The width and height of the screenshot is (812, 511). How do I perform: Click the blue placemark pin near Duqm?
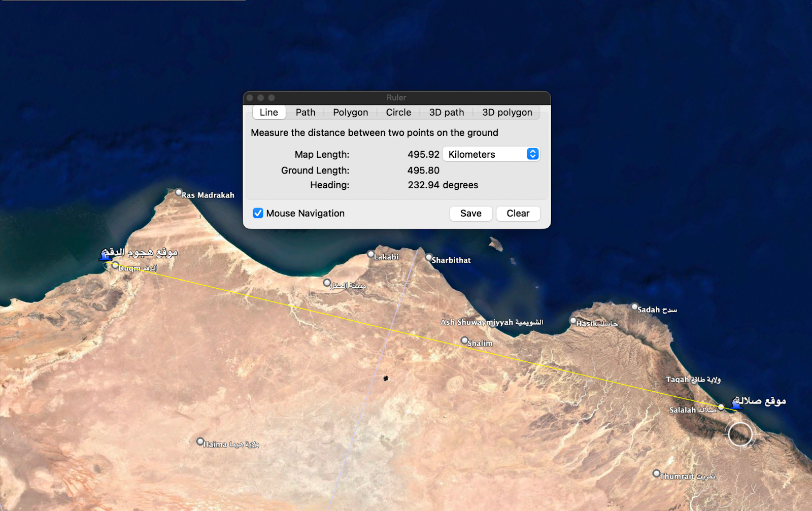(106, 255)
